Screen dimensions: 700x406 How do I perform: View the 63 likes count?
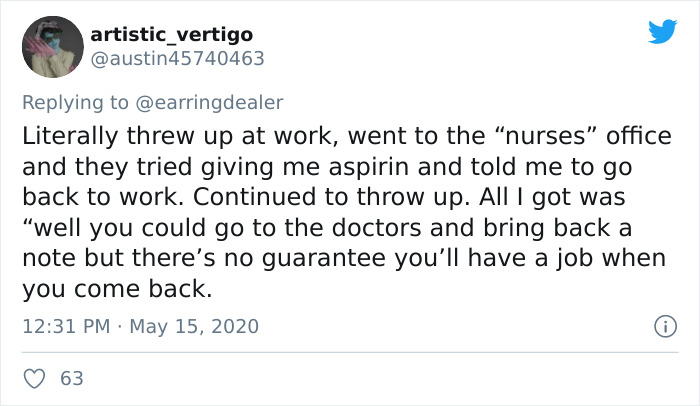[72, 379]
